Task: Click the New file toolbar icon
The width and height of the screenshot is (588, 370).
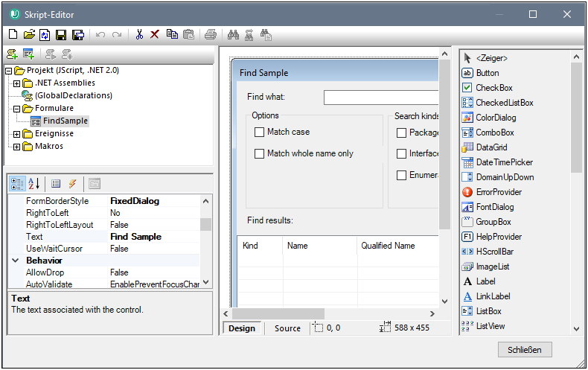Action: click(x=13, y=34)
